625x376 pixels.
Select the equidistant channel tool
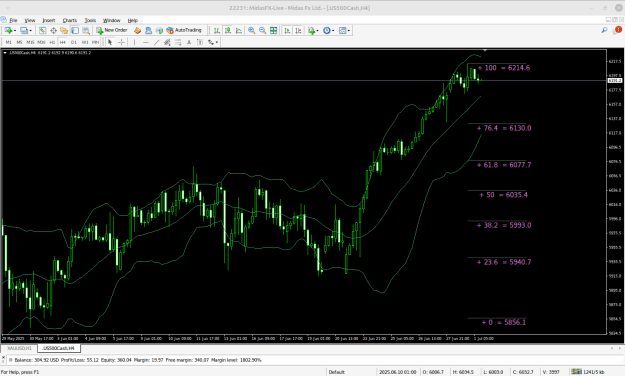pyautogui.click(x=167, y=42)
